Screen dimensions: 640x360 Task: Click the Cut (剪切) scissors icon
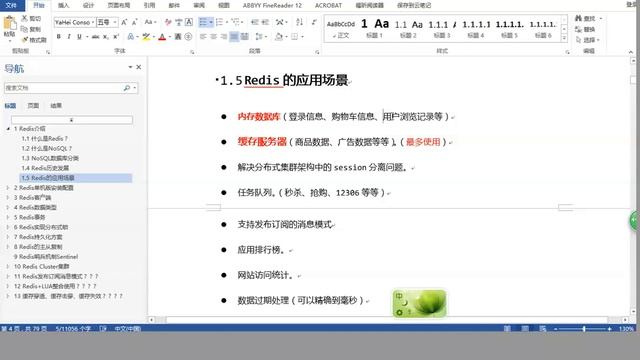coord(24,18)
